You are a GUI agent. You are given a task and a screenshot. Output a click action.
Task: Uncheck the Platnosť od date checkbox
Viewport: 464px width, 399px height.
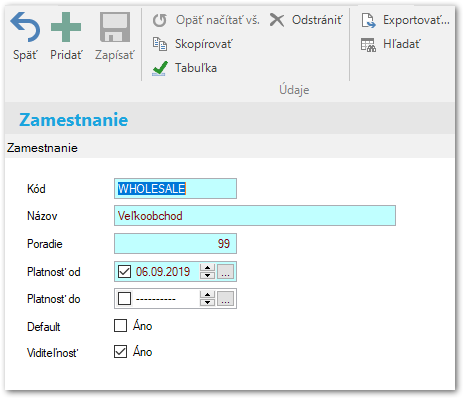point(125,271)
